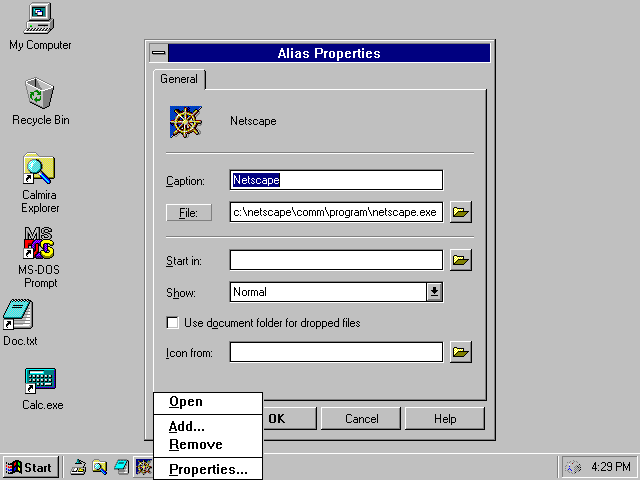Click the Netscape name label in dialog

point(253,121)
